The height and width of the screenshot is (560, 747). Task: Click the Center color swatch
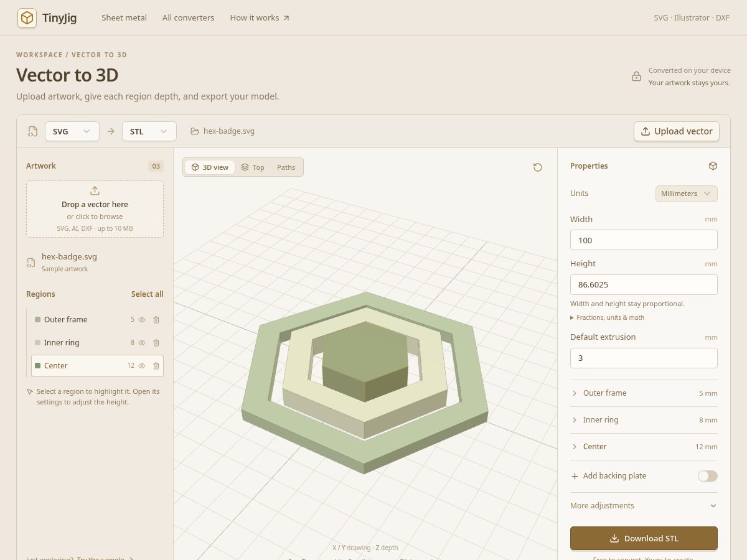click(38, 366)
